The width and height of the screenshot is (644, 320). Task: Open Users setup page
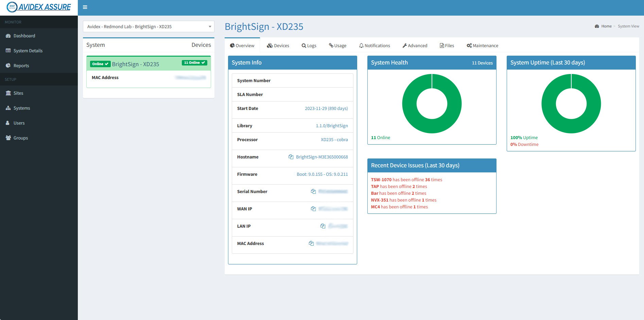point(39,123)
